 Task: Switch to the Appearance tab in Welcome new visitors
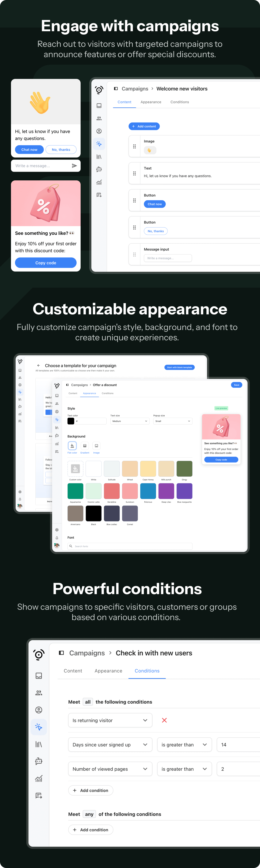coord(151,102)
